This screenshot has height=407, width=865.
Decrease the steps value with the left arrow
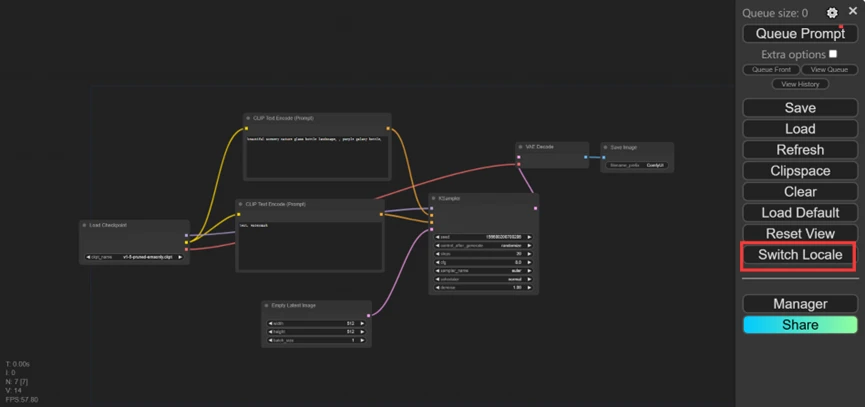tap(437, 254)
